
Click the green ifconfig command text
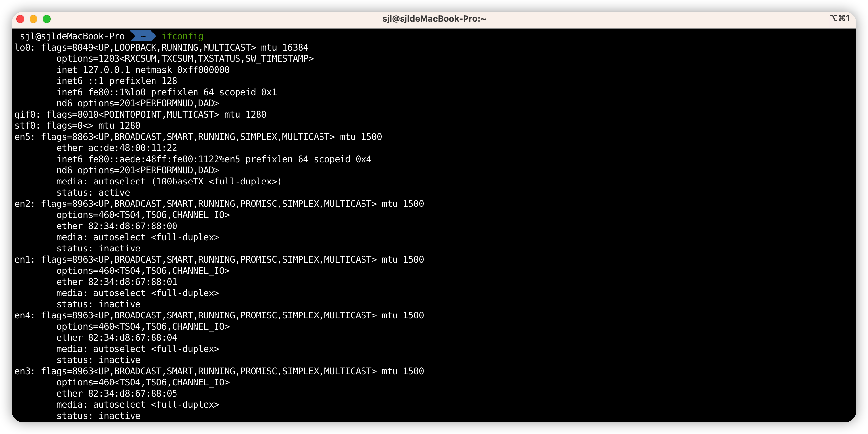tap(182, 36)
